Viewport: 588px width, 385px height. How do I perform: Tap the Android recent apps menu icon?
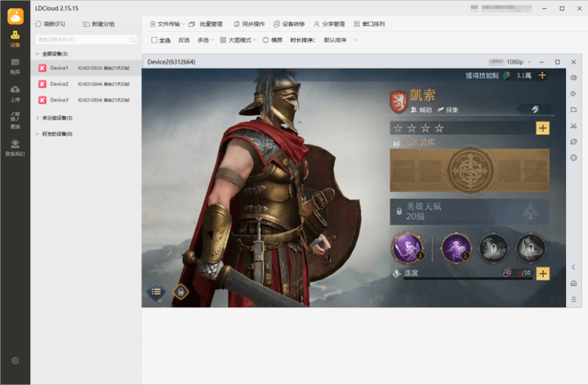[573, 299]
